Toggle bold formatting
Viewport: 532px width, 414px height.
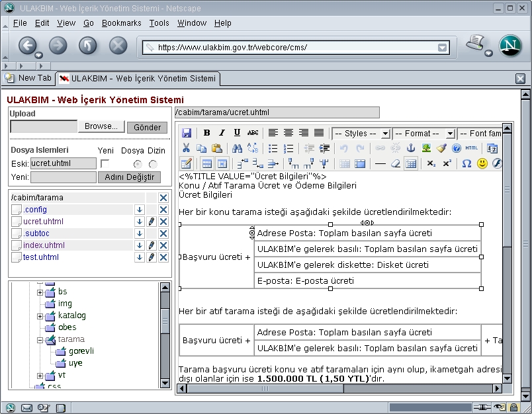[206, 133]
